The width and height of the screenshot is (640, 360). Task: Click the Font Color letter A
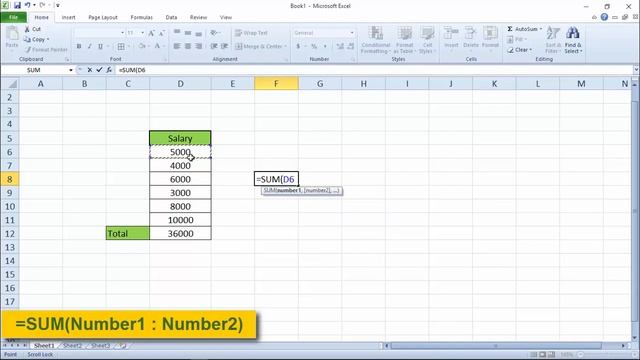pyautogui.click(x=157, y=47)
